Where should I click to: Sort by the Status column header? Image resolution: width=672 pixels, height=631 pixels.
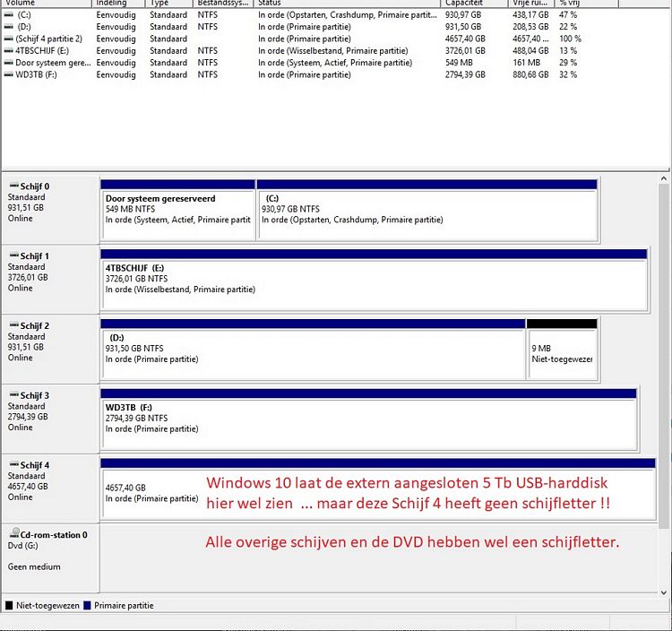coord(347,3)
